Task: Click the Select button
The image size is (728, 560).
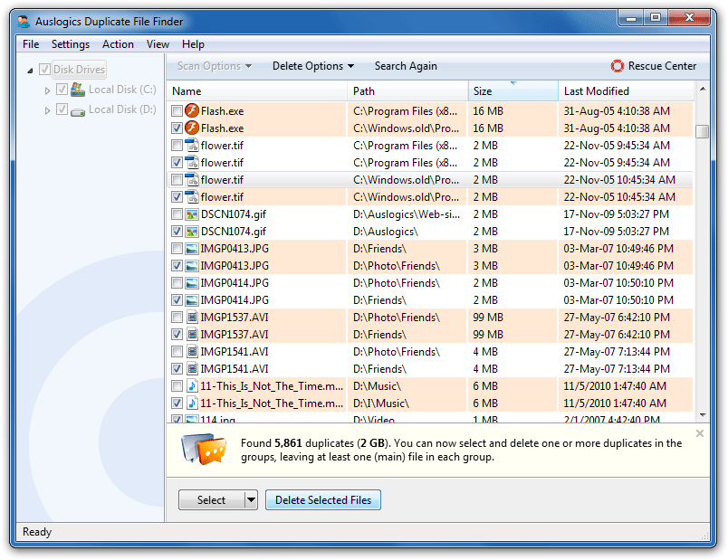Action: pos(212,500)
